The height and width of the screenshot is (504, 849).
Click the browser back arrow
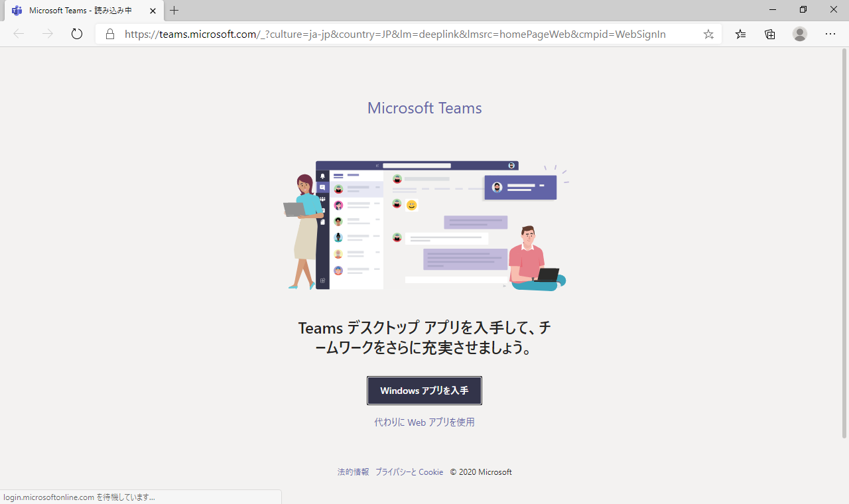click(x=19, y=34)
